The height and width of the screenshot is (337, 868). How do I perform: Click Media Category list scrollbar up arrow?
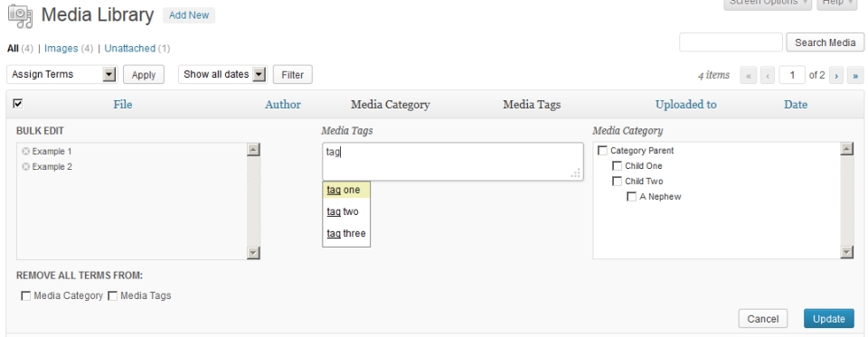click(847, 149)
